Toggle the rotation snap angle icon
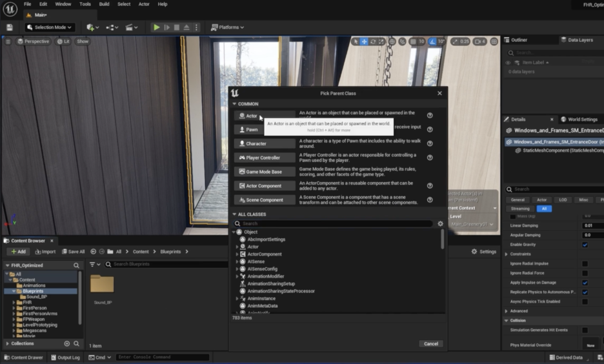This screenshot has height=364, width=604. (432, 41)
